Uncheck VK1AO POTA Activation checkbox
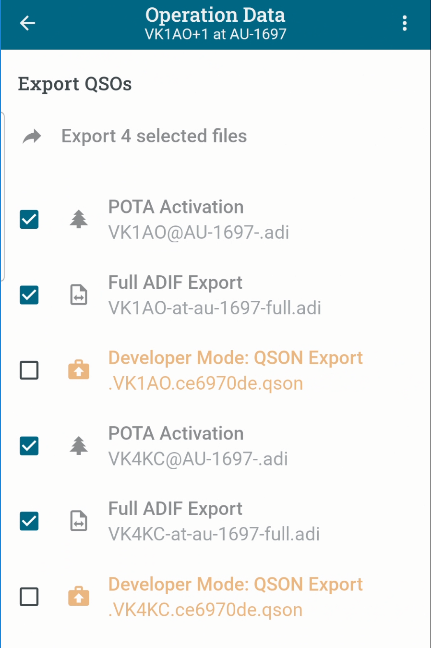 coord(29,219)
